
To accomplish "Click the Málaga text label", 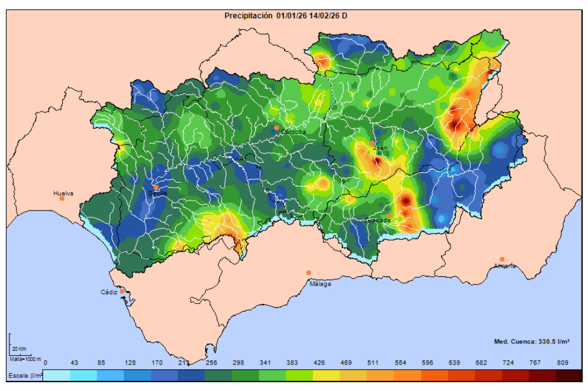I will pos(320,284).
